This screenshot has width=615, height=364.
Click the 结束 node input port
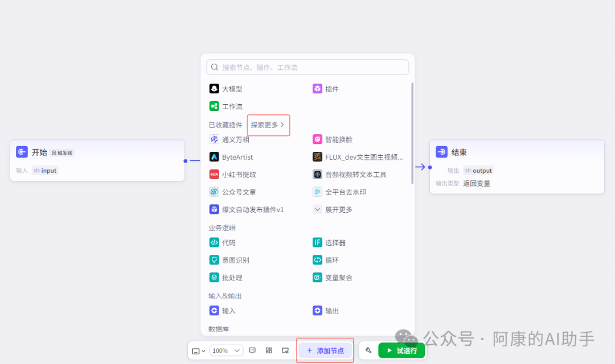430,167
